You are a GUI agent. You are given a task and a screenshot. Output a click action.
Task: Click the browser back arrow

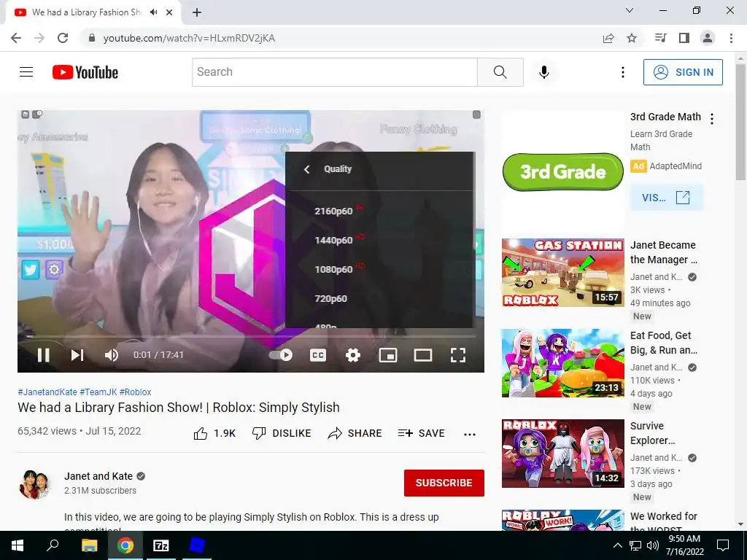[16, 38]
